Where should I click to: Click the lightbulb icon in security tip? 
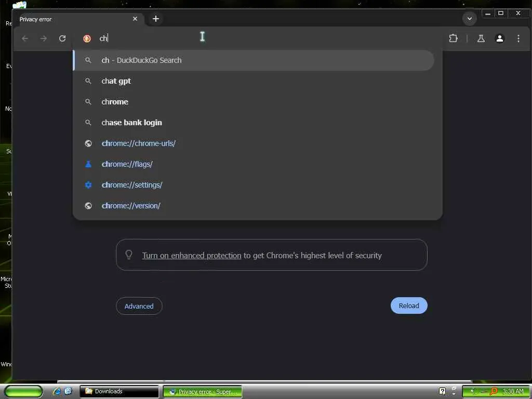pyautogui.click(x=129, y=255)
